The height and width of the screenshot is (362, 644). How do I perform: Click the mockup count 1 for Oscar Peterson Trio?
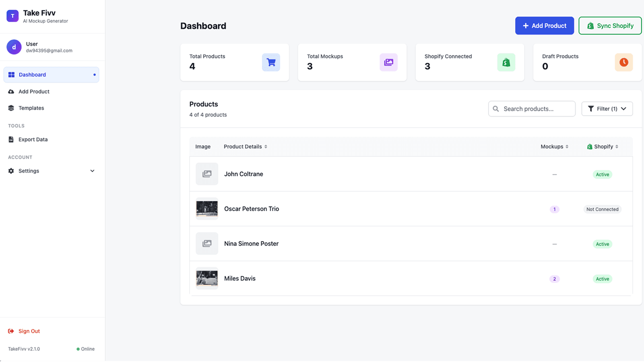coord(554,209)
